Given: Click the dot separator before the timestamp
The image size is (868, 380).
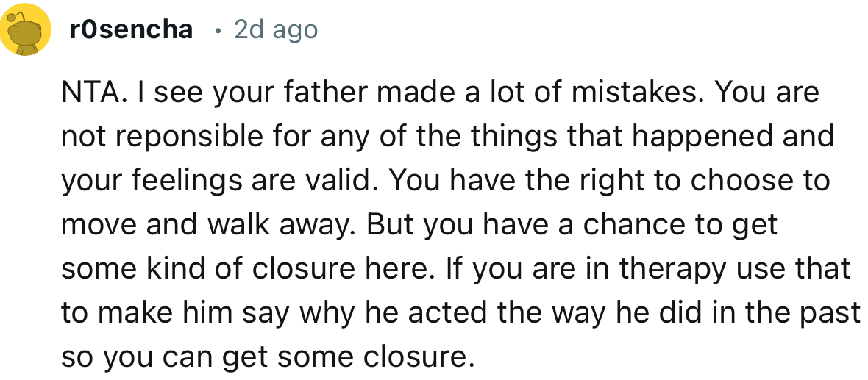Looking at the screenshot, I should [218, 31].
